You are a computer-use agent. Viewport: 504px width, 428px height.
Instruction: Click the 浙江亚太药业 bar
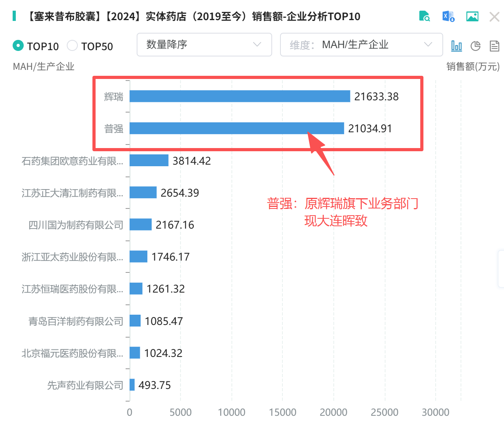[138, 257]
